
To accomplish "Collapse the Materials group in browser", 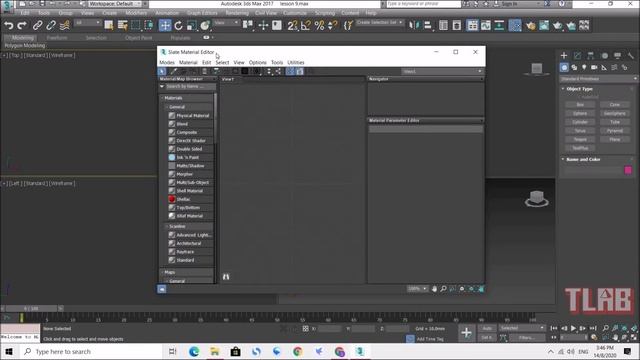I will pyautogui.click(x=162, y=98).
